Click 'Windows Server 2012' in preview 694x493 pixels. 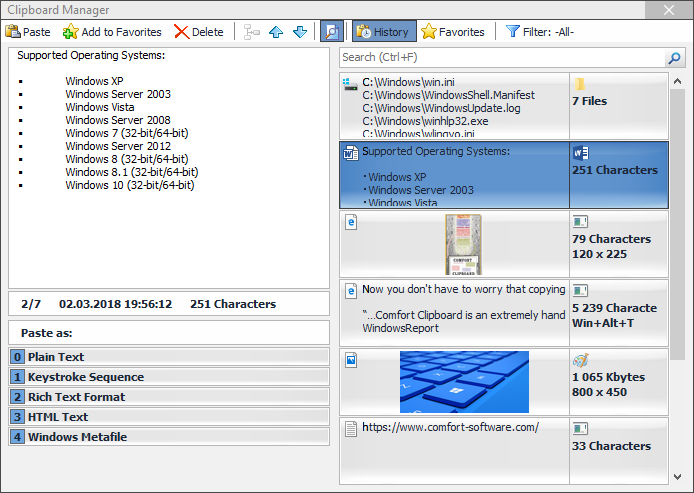(x=118, y=146)
